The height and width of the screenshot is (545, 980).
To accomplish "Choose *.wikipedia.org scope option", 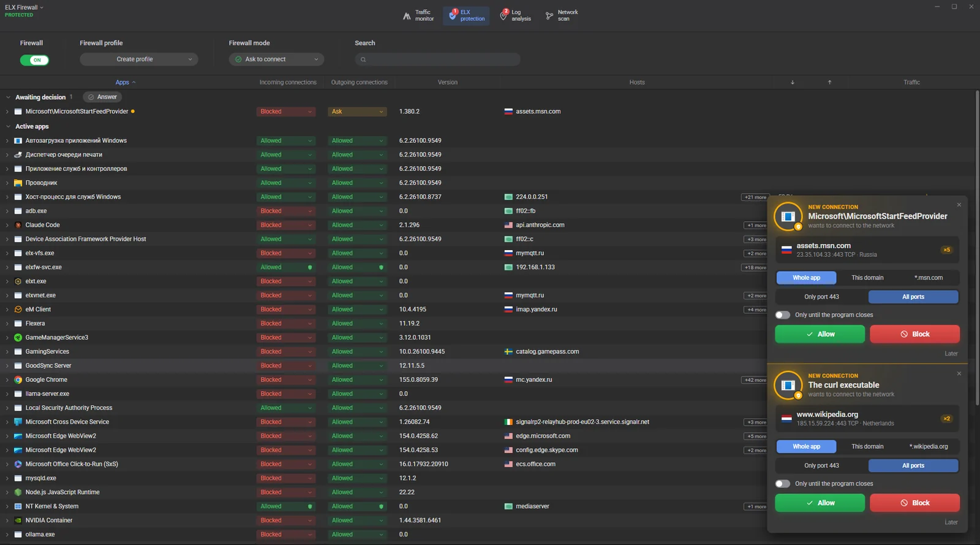I will [x=929, y=446].
